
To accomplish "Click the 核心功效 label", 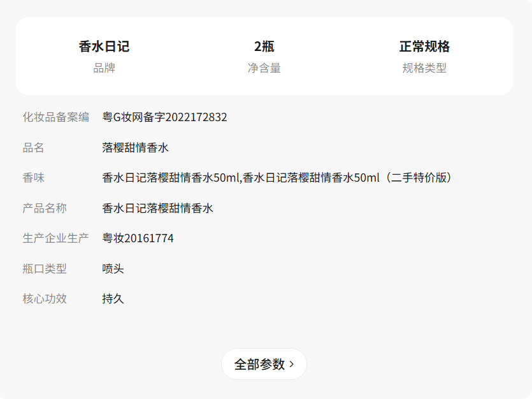I will (45, 298).
